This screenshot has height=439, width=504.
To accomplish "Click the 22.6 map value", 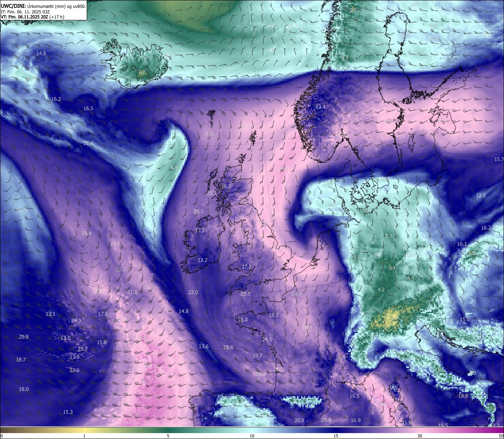I will coord(74,370).
